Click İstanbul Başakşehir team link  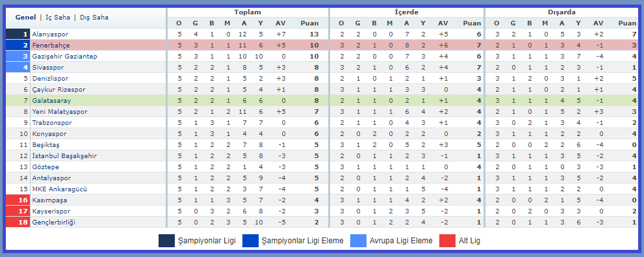point(64,156)
